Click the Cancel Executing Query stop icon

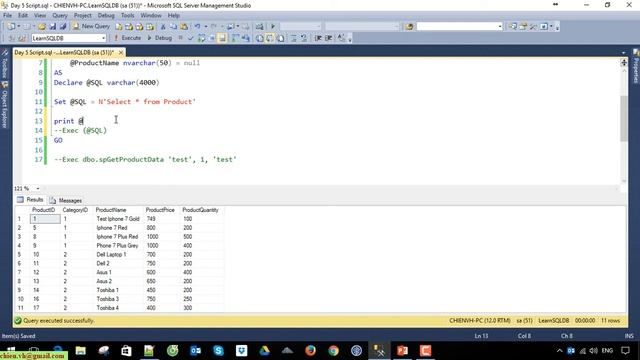pyautogui.click(x=180, y=38)
